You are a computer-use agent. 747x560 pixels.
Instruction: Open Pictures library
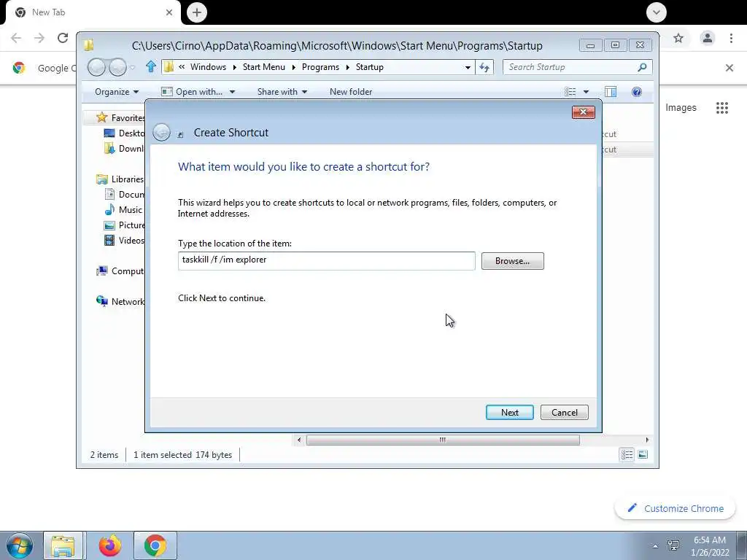coord(124,225)
